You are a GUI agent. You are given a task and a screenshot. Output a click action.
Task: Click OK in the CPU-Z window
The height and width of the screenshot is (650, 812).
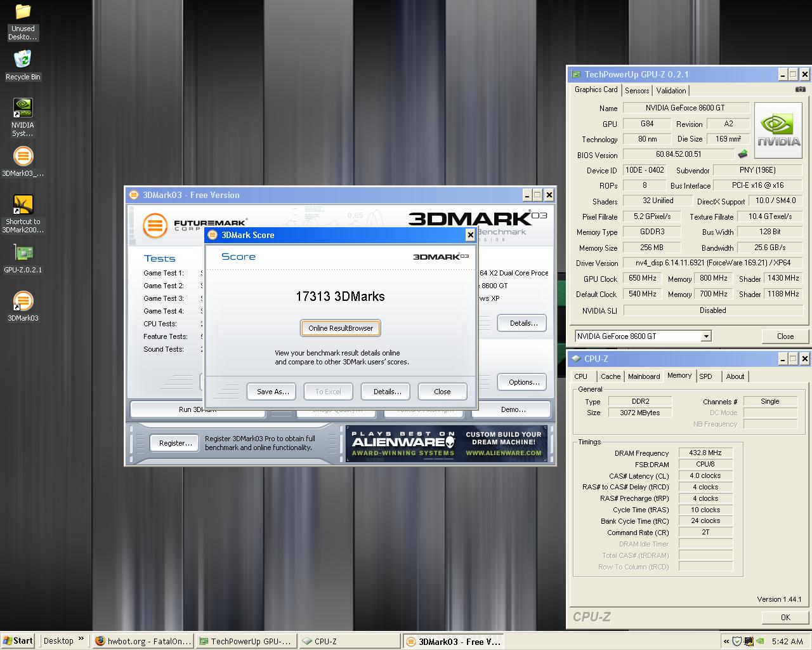click(785, 617)
